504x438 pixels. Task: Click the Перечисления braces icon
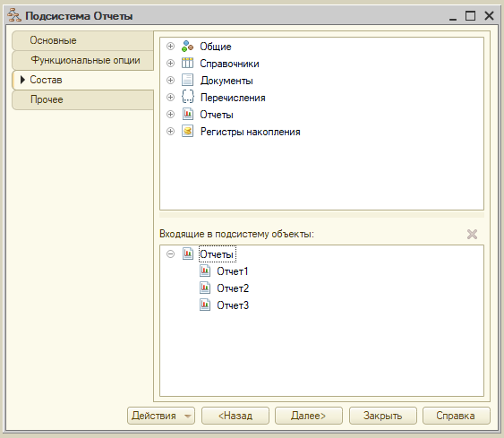[x=187, y=97]
